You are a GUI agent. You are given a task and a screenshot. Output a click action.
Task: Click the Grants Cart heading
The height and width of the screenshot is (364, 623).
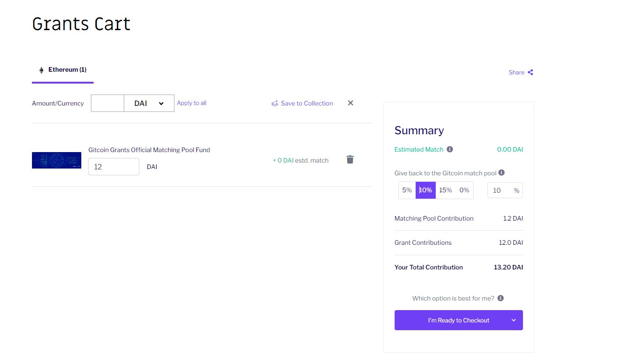[x=81, y=24]
